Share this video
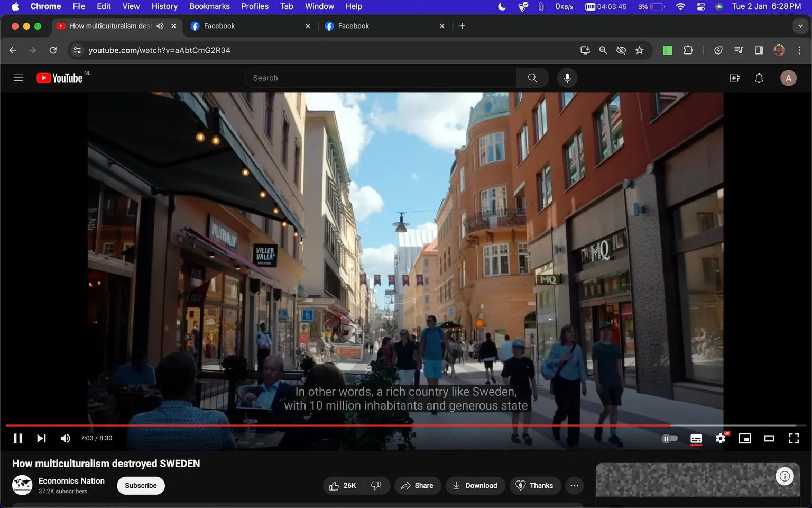 click(417, 486)
